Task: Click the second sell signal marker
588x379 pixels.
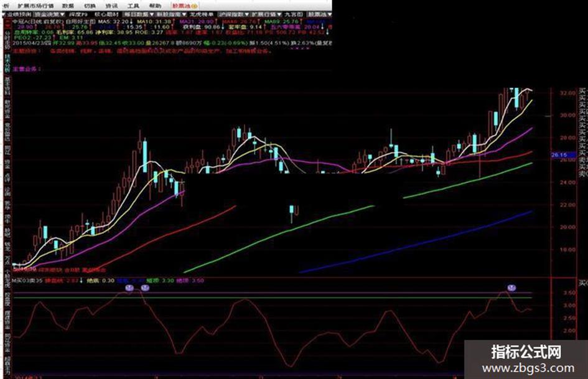Action: point(146,288)
